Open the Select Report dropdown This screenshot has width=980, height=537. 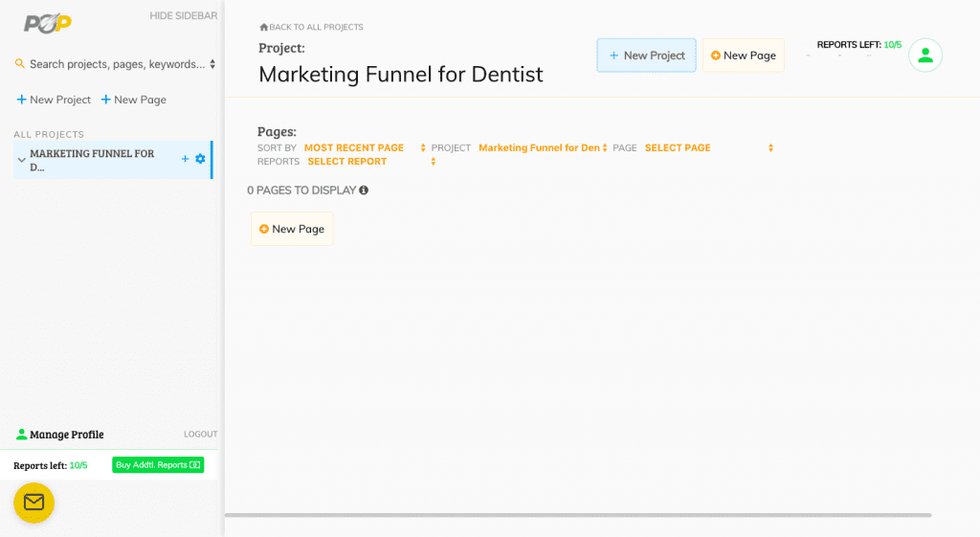371,161
